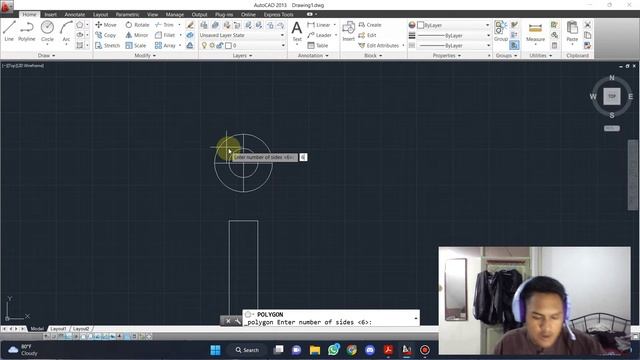The width and height of the screenshot is (640, 360).
Task: Select the Polygon tool icon in Draw panel
Action: [80, 25]
